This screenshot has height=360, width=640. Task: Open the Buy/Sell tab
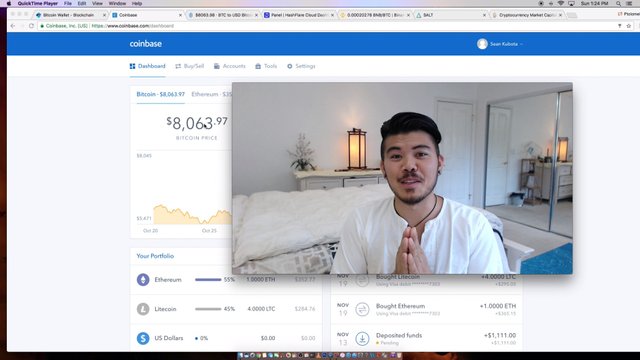tap(189, 66)
